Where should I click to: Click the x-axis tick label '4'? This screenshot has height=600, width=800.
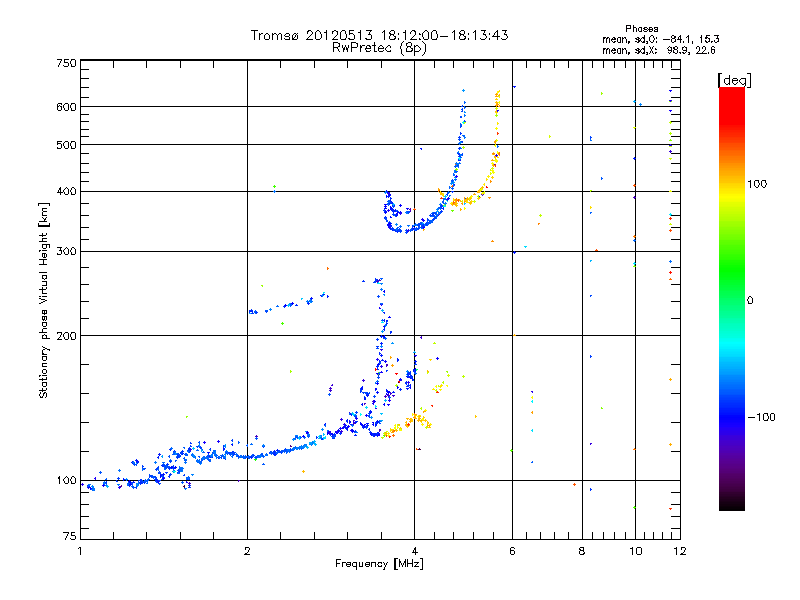(414, 552)
